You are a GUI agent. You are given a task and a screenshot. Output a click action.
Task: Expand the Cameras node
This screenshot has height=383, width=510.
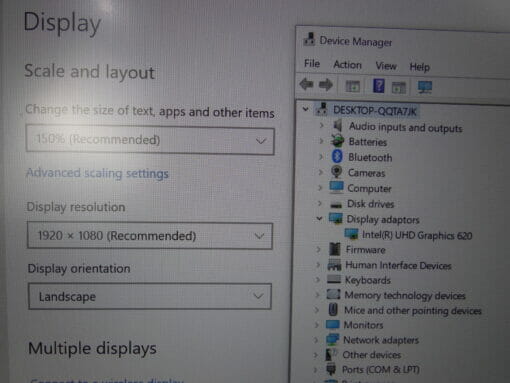pos(320,172)
